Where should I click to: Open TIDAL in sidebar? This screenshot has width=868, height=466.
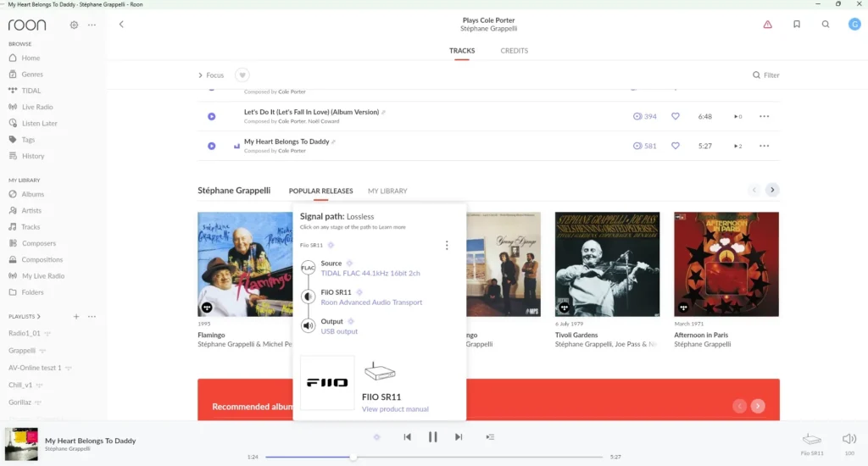tap(25, 91)
